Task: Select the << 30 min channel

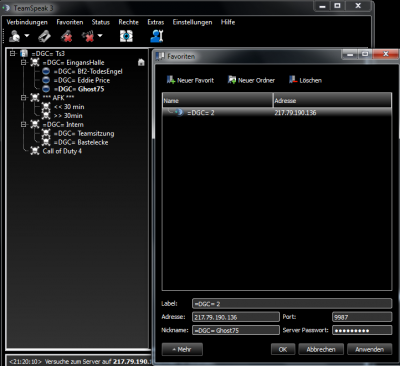Action: (x=69, y=107)
